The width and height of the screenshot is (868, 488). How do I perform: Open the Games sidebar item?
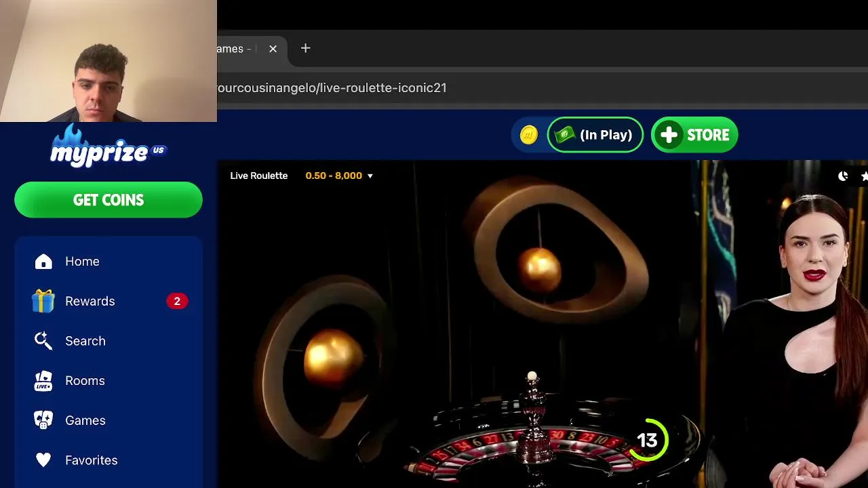(108, 420)
